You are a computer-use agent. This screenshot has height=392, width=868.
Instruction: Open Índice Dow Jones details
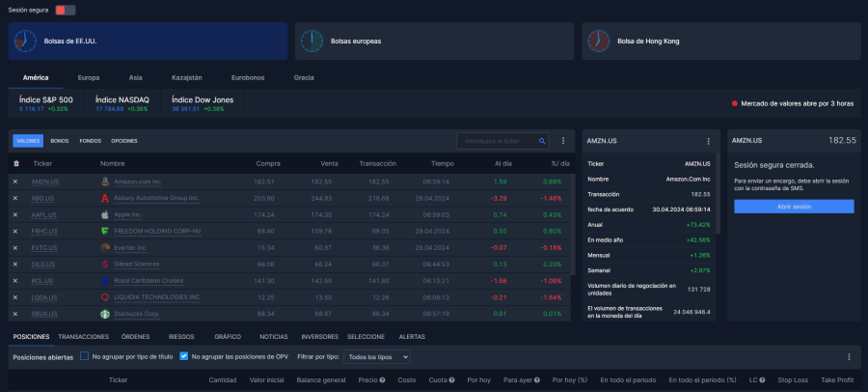point(203,103)
